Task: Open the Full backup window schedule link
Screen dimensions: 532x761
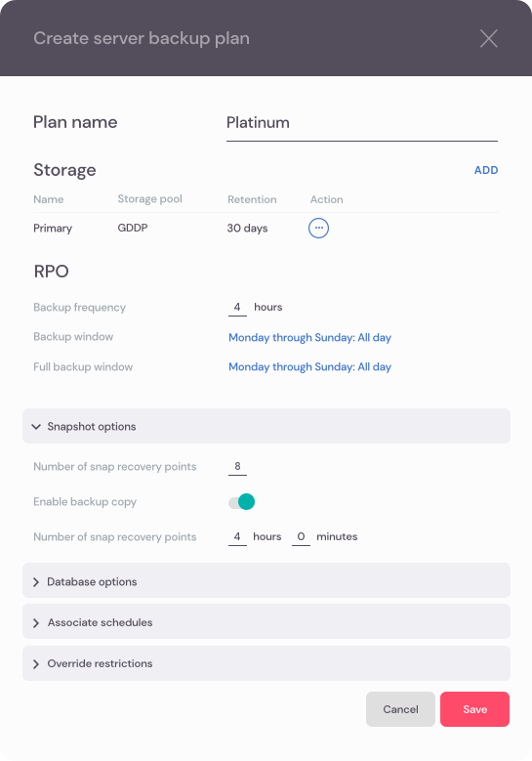Action: pos(309,367)
